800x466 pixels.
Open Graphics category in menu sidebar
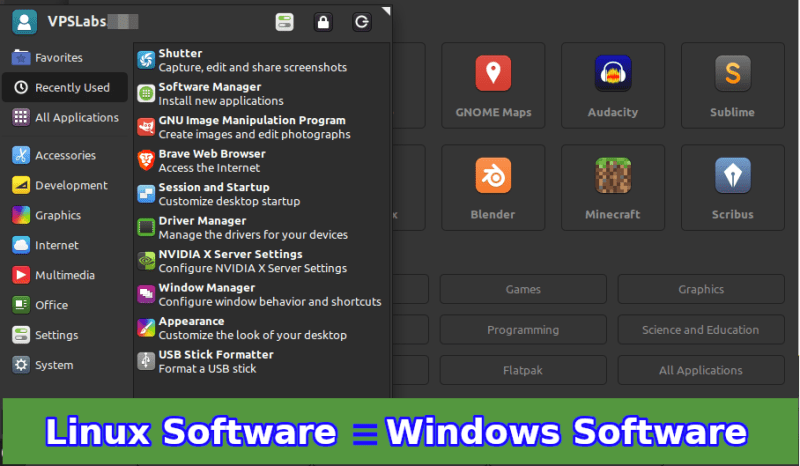click(65, 215)
